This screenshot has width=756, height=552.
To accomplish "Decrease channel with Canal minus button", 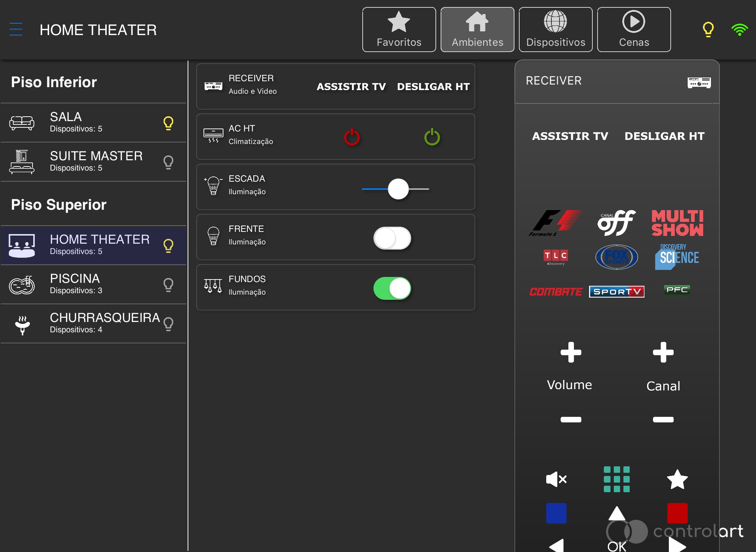I will pos(663,419).
